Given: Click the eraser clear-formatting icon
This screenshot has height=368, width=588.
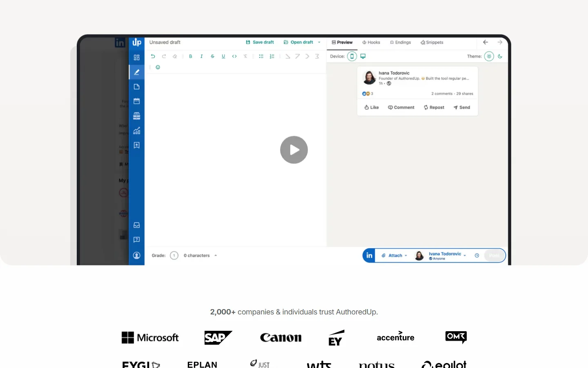Looking at the screenshot, I should pyautogui.click(x=175, y=56).
